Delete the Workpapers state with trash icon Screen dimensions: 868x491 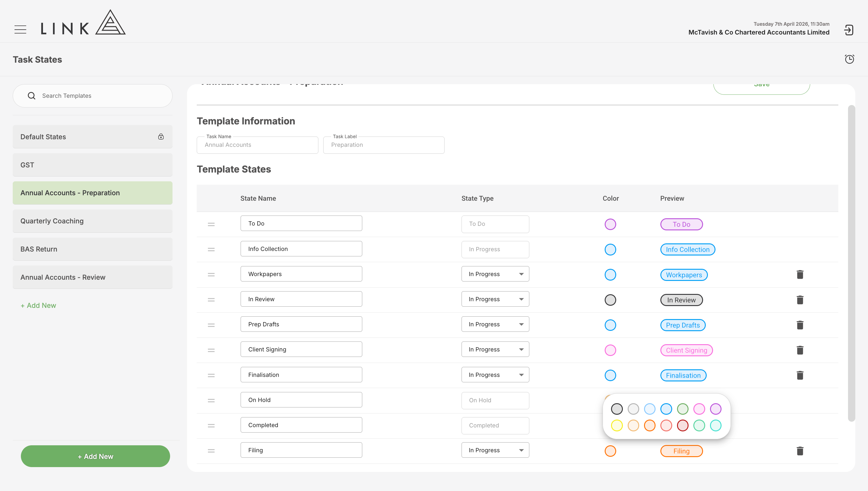click(800, 275)
